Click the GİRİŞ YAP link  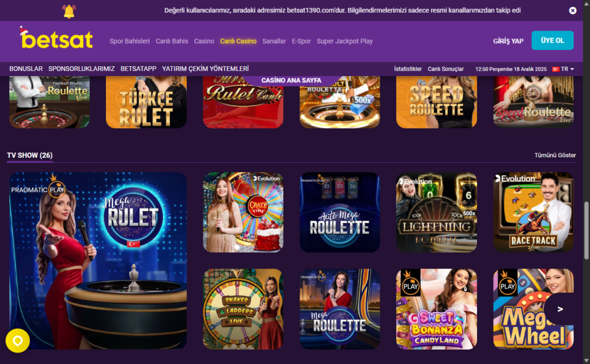(x=508, y=41)
